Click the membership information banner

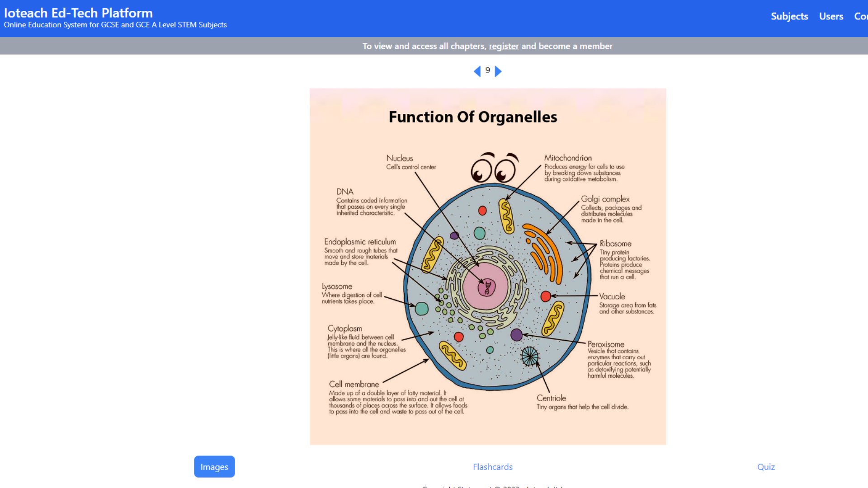point(488,46)
